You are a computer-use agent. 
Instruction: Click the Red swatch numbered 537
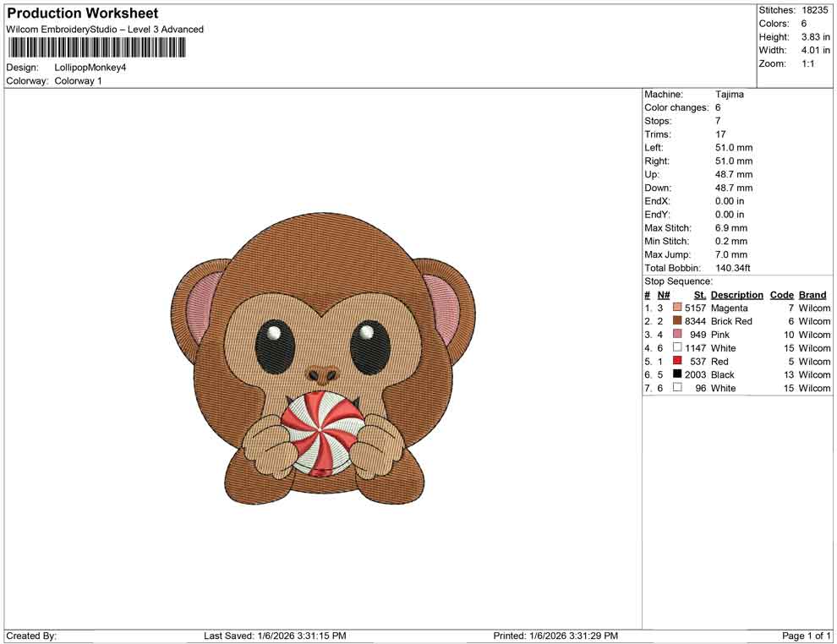[x=676, y=361]
